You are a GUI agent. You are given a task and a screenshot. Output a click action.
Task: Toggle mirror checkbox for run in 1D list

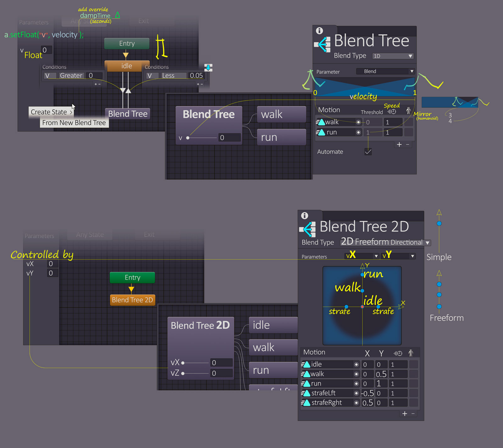(408, 132)
